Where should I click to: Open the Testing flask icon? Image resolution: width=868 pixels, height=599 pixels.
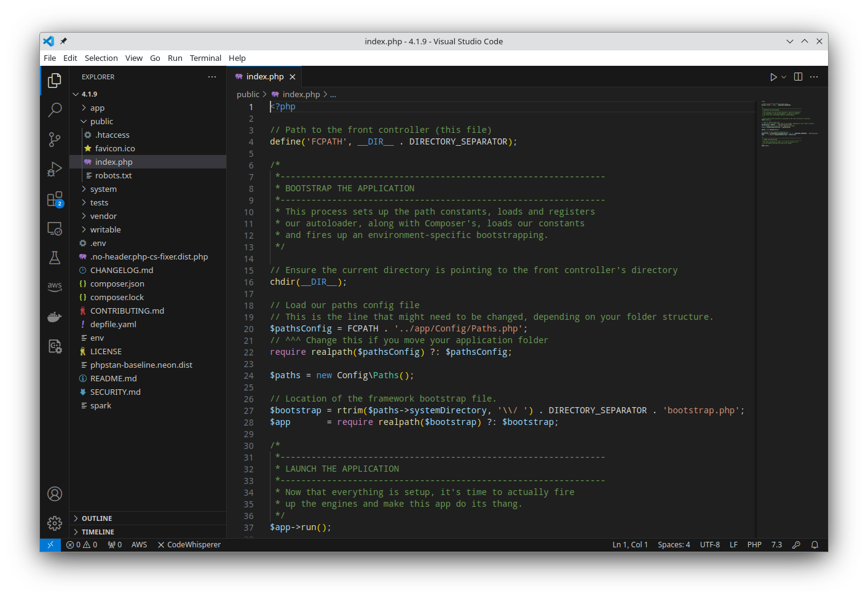(x=55, y=258)
